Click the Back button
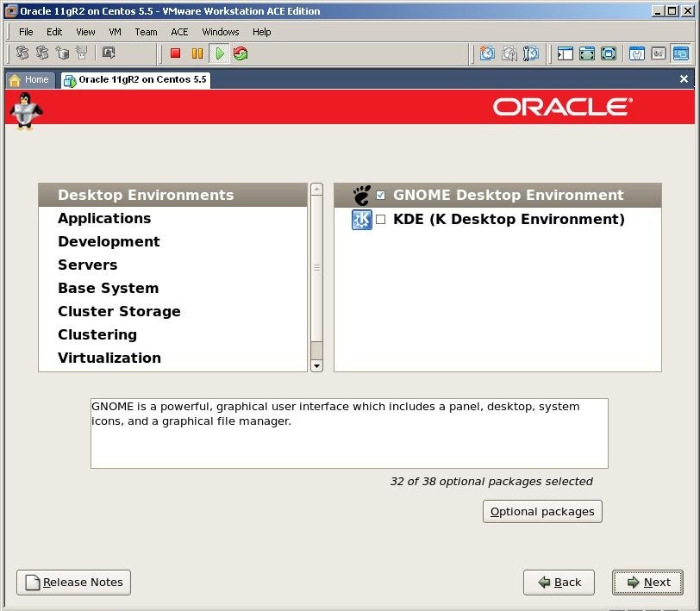The image size is (700, 611). pos(559,583)
